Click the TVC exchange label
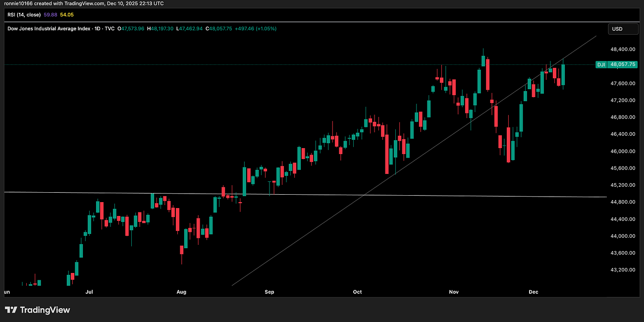644x322 pixels. 109,28
